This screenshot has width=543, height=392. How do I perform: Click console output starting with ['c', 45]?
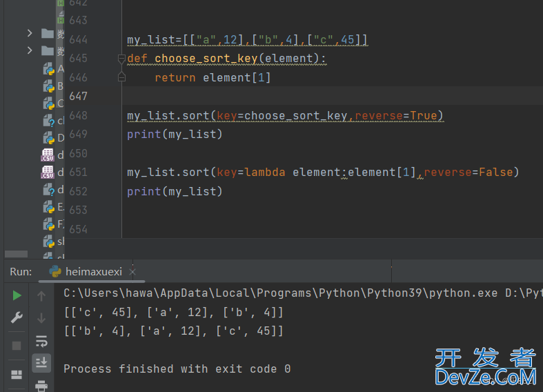pyautogui.click(x=174, y=313)
